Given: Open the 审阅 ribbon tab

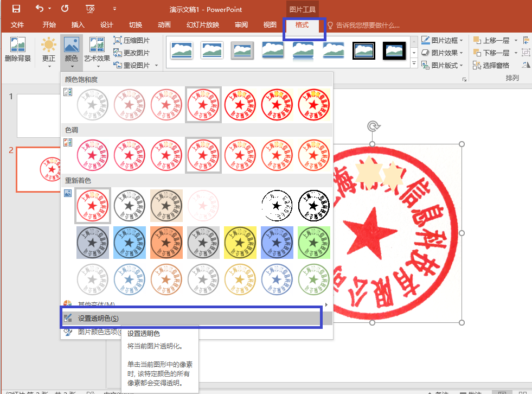Looking at the screenshot, I should click(x=241, y=25).
